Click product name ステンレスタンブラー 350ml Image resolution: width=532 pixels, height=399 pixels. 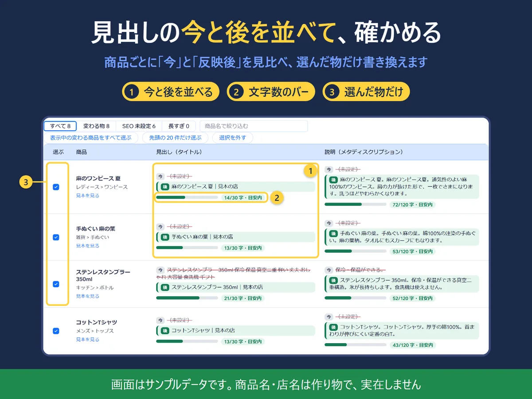103,275
